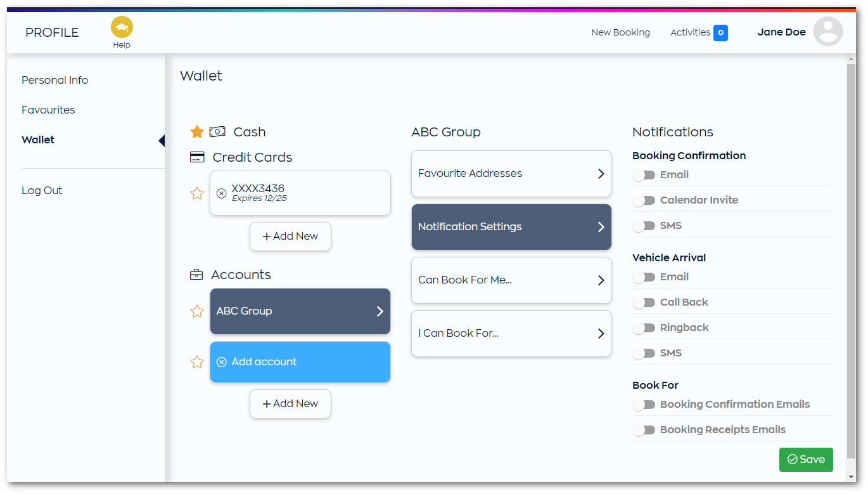The width and height of the screenshot is (868, 494).
Task: Click the Vehicle Arrival heading
Action: 669,257
